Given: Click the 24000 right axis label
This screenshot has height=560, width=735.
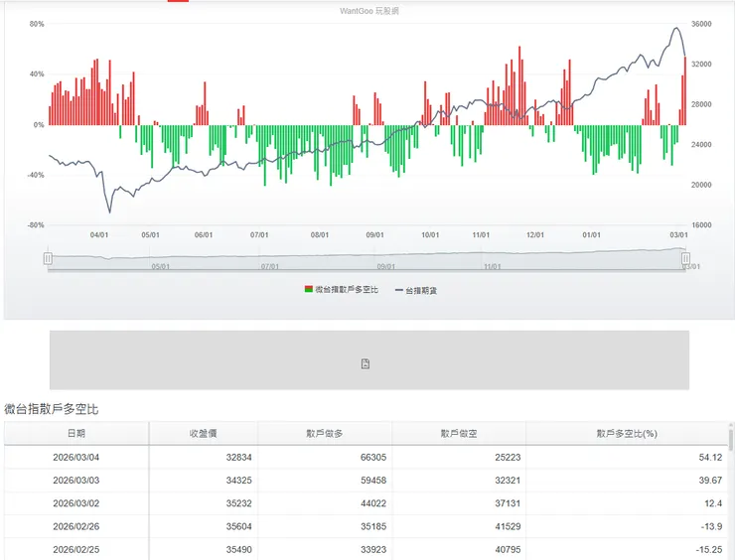Looking at the screenshot, I should pos(701,144).
